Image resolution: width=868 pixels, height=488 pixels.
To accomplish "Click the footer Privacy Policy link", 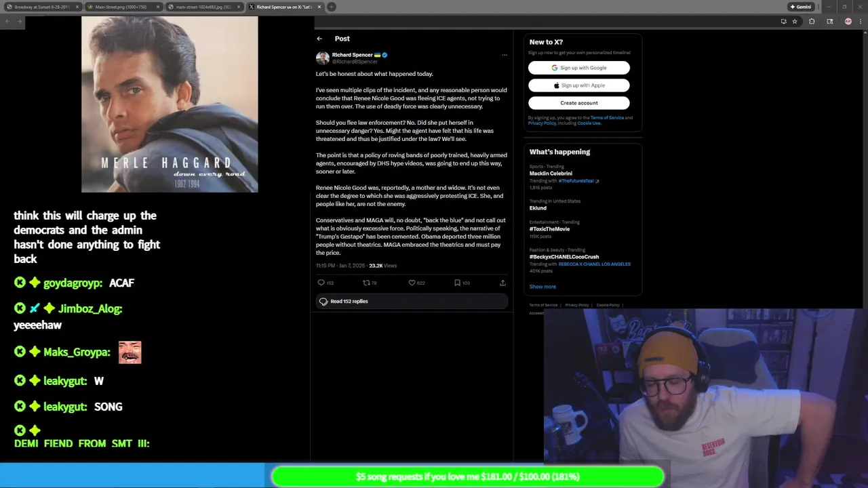I will pyautogui.click(x=577, y=305).
